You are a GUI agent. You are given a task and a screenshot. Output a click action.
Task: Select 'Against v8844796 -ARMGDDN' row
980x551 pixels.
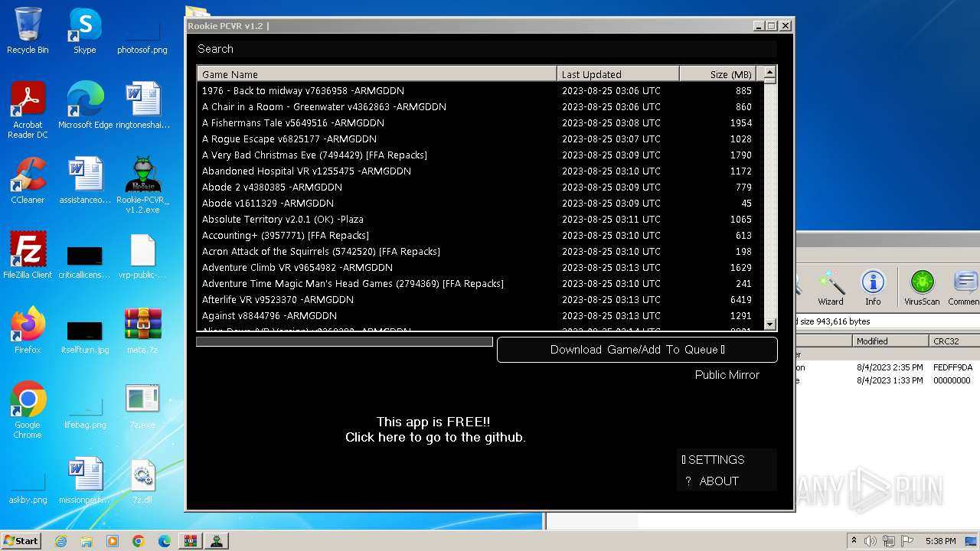pyautogui.click(x=480, y=315)
